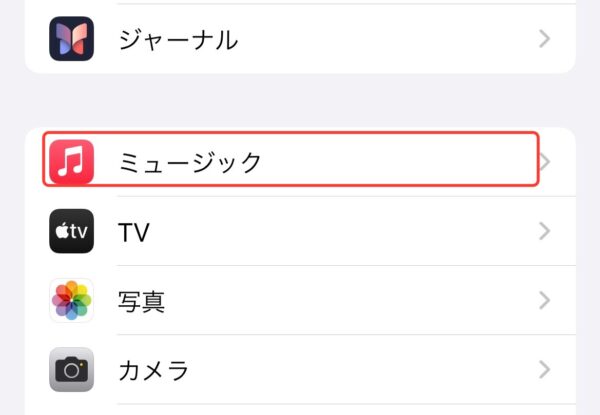Click empty area of the TV row

pyautogui.click(x=344, y=231)
